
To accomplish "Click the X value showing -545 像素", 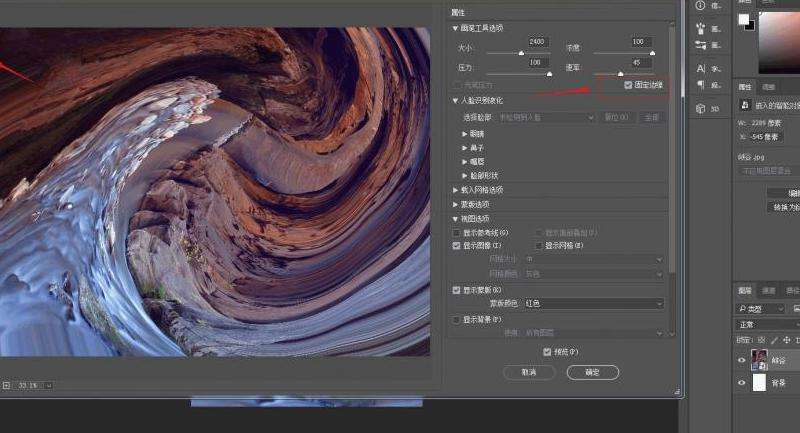I will pyautogui.click(x=764, y=137).
